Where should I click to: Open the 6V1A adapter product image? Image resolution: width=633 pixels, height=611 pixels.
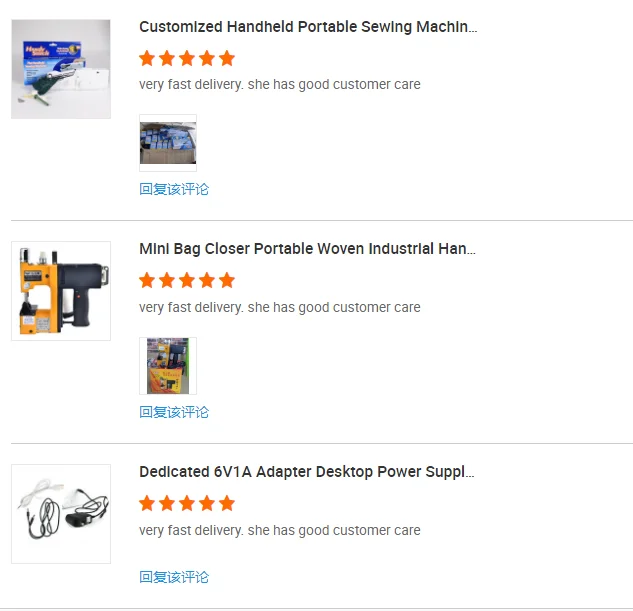click(61, 514)
